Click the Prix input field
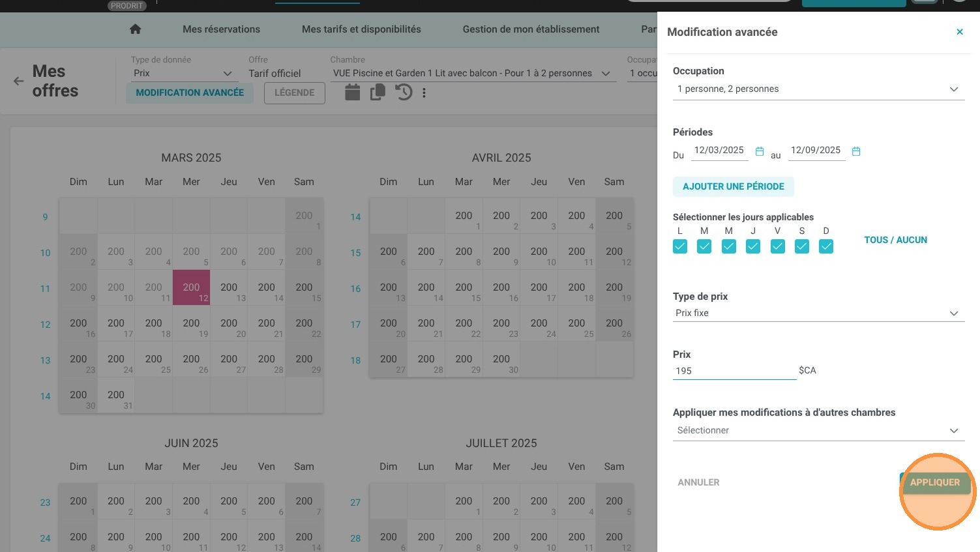This screenshot has height=552, width=980. (x=735, y=371)
